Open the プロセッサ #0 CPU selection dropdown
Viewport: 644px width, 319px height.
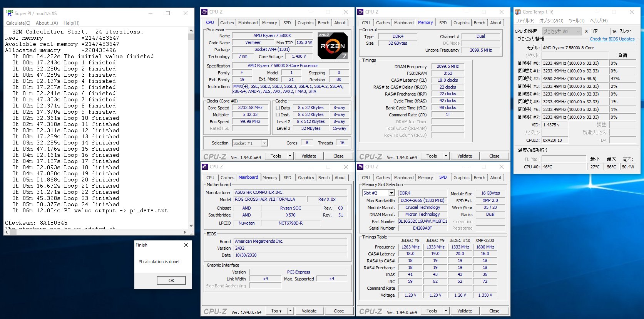click(562, 32)
